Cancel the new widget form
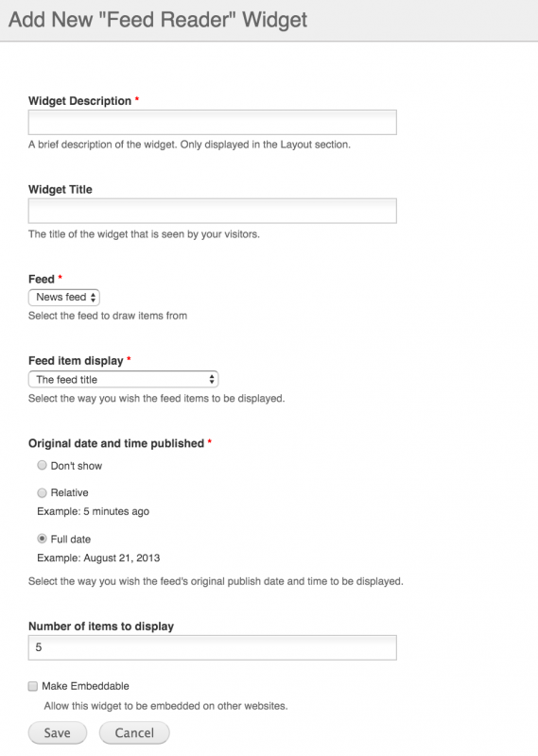The height and width of the screenshot is (756, 538). [x=134, y=733]
